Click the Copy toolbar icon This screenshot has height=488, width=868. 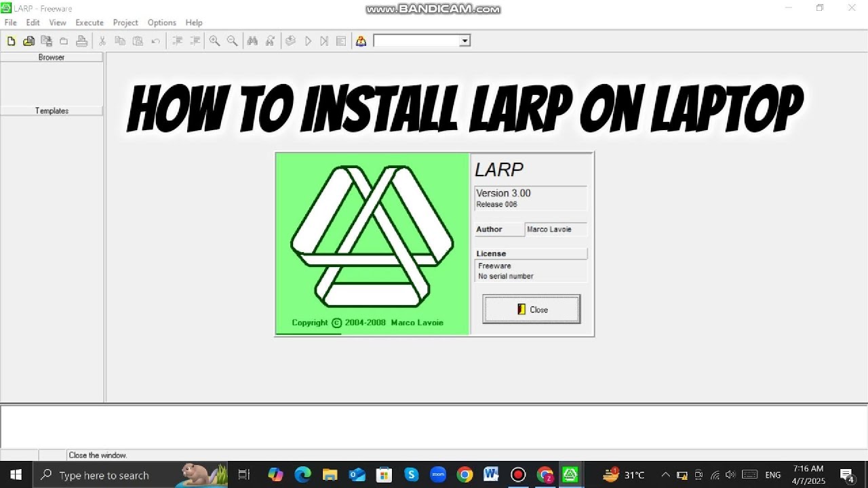(x=120, y=41)
